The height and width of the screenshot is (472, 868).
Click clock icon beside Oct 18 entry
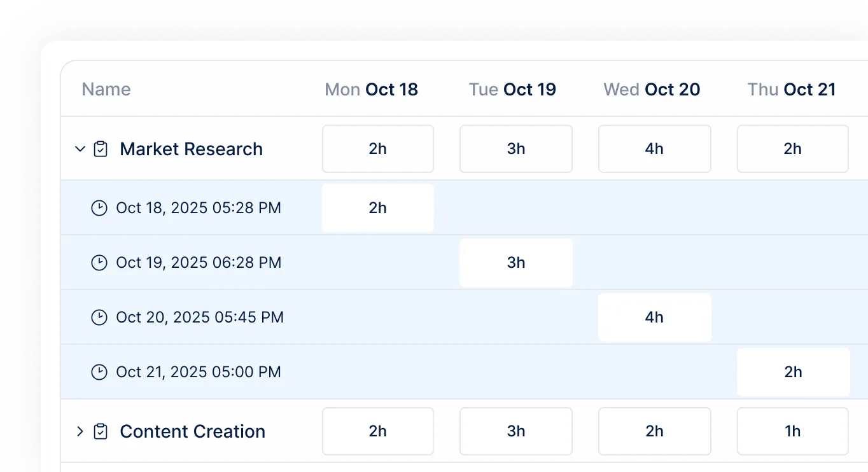(x=99, y=208)
